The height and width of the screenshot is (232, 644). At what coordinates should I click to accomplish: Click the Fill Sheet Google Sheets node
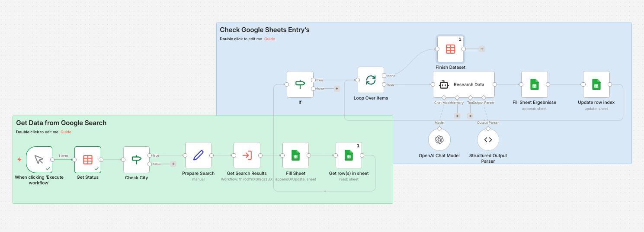coord(295,155)
